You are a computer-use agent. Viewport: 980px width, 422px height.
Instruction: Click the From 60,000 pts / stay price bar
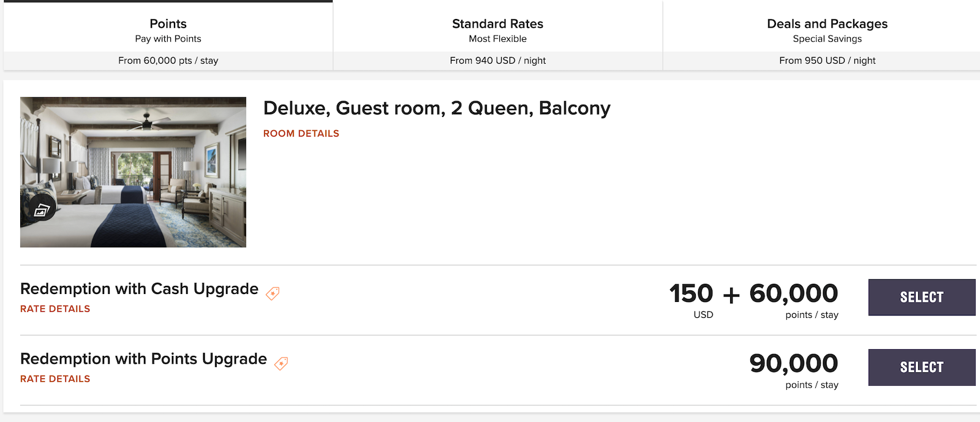(168, 60)
